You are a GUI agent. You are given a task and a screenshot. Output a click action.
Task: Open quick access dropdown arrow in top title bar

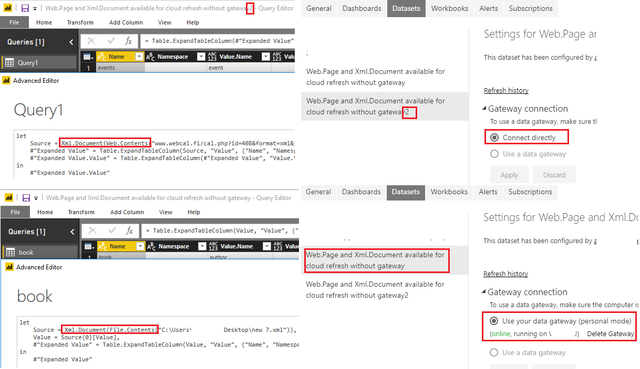(35, 9)
